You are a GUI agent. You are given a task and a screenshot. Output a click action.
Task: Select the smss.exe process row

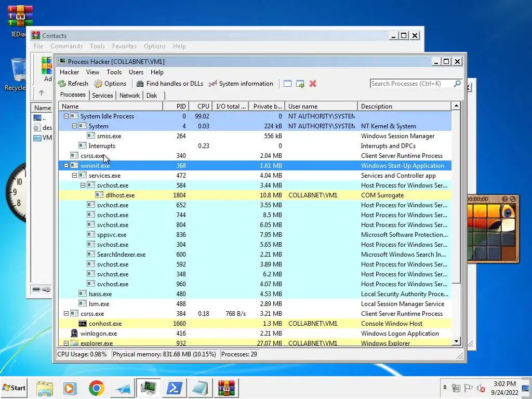click(x=255, y=136)
